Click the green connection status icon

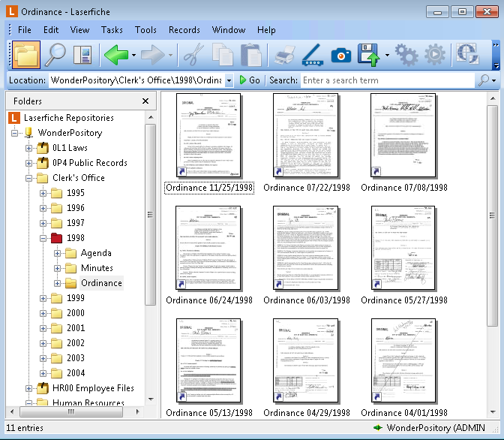click(378, 428)
